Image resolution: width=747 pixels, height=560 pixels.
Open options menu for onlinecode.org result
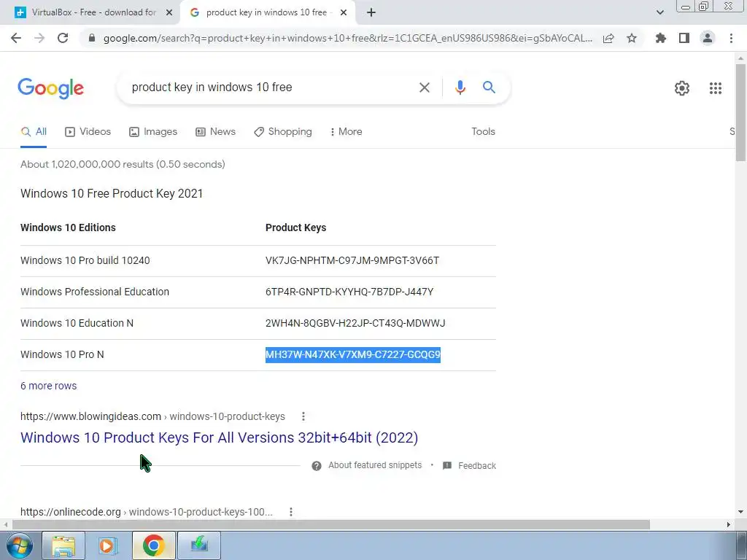pos(290,513)
